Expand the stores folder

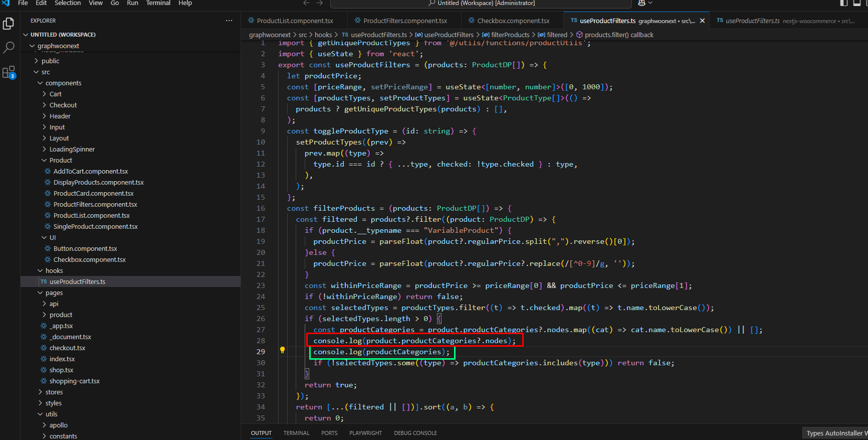(x=54, y=392)
